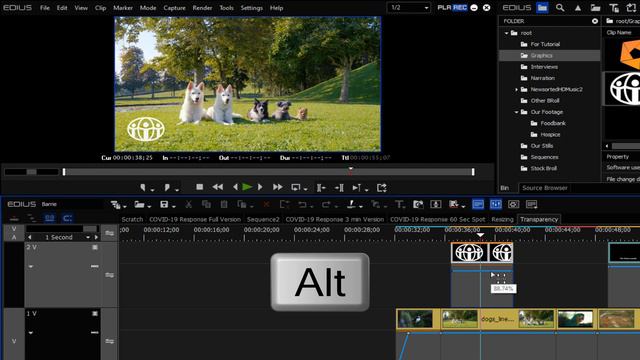This screenshot has width=640, height=360.
Task: Expand the NewsortedHDMusic2 folder
Action: click(x=516, y=89)
